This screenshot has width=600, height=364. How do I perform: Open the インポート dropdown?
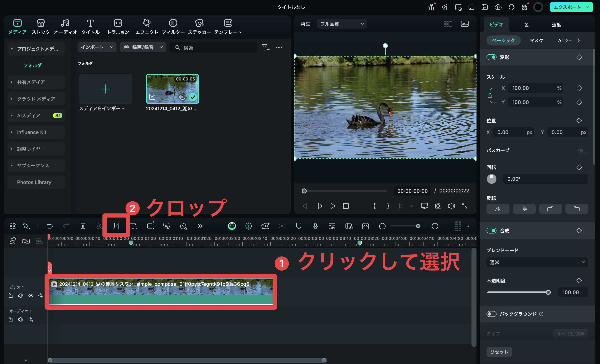97,47
